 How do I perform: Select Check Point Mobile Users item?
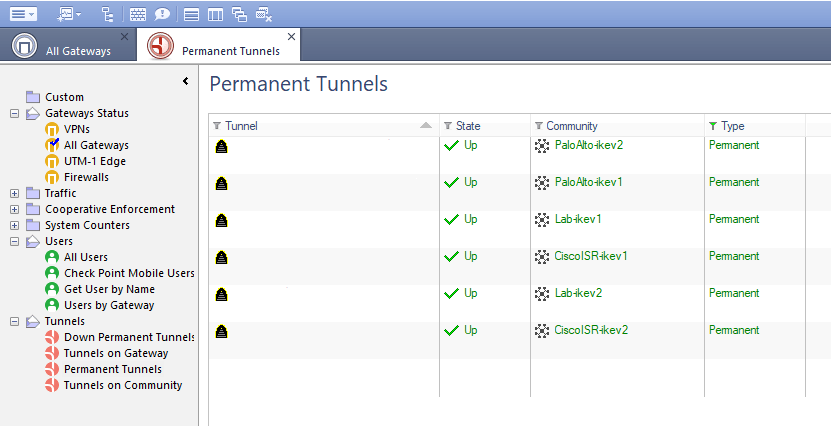tap(129, 273)
